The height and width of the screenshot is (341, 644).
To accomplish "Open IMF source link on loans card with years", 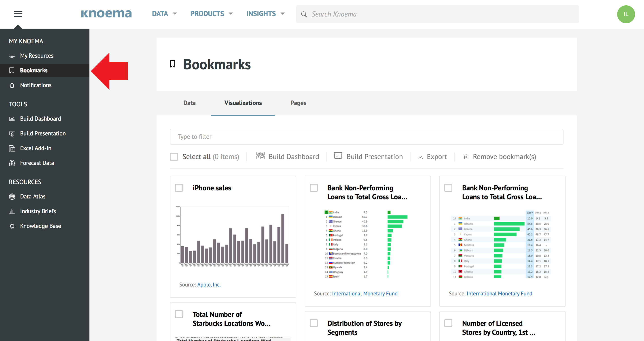I will click(x=499, y=294).
